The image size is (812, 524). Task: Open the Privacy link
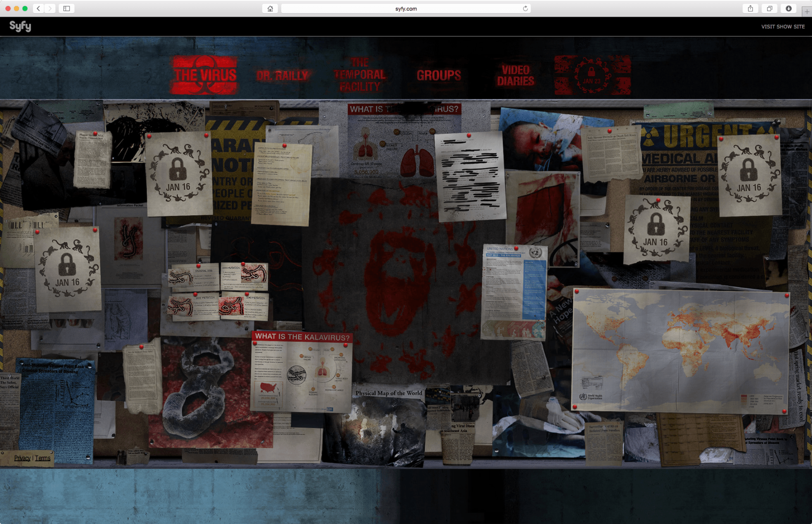tap(22, 458)
